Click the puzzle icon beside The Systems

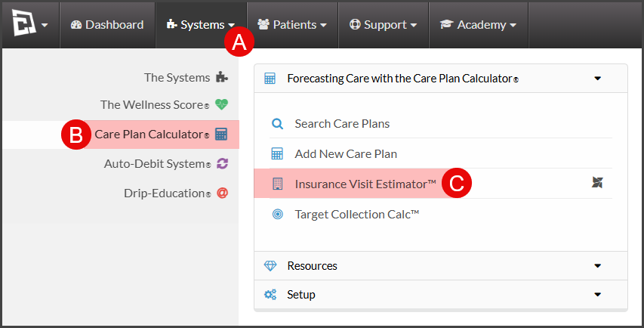[222, 77]
